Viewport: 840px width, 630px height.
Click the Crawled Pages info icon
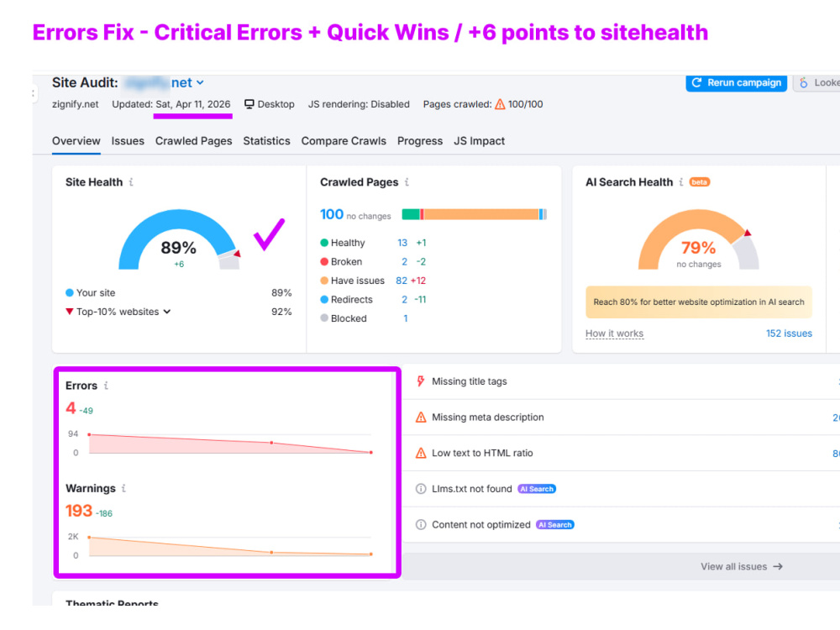407,182
